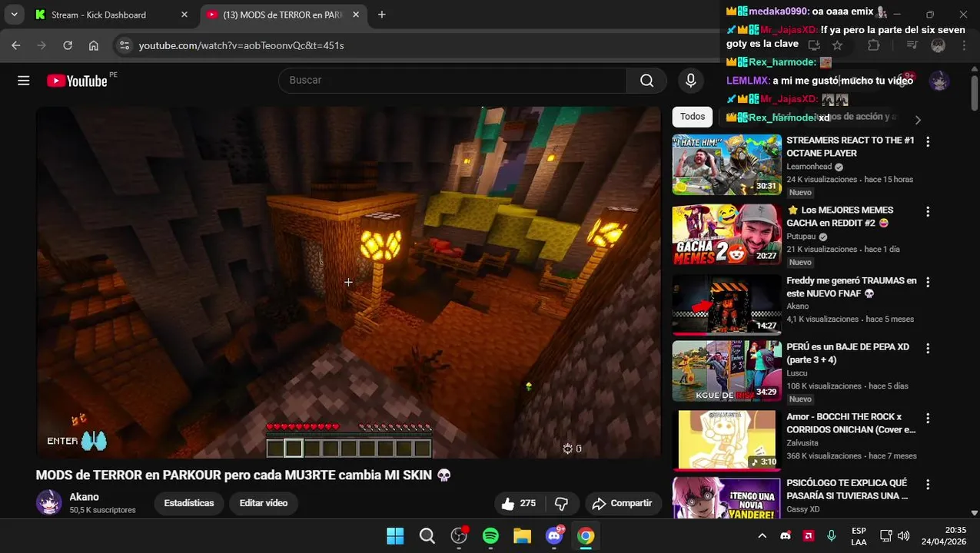Click the search magnifier button

(x=646, y=81)
